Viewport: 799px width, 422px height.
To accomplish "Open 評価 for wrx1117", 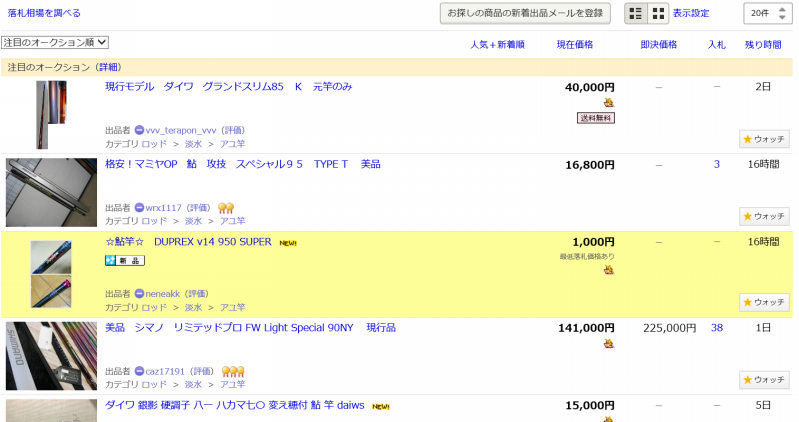I will click(199, 208).
